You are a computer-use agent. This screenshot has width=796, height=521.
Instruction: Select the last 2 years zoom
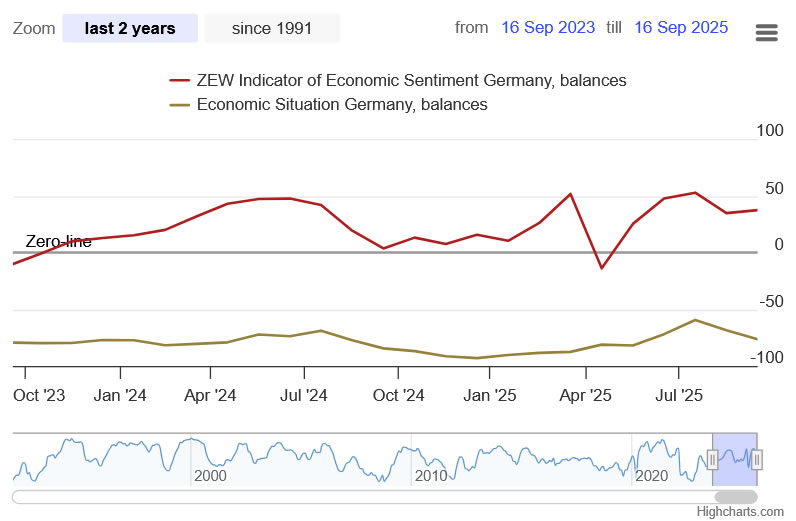(130, 28)
